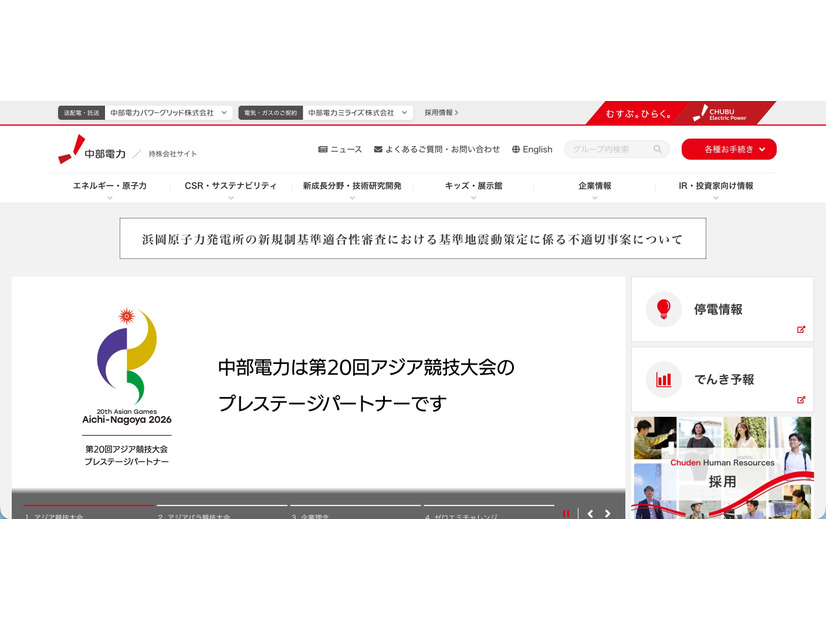
Task: Click the globe icon beside English
Action: 516,150
